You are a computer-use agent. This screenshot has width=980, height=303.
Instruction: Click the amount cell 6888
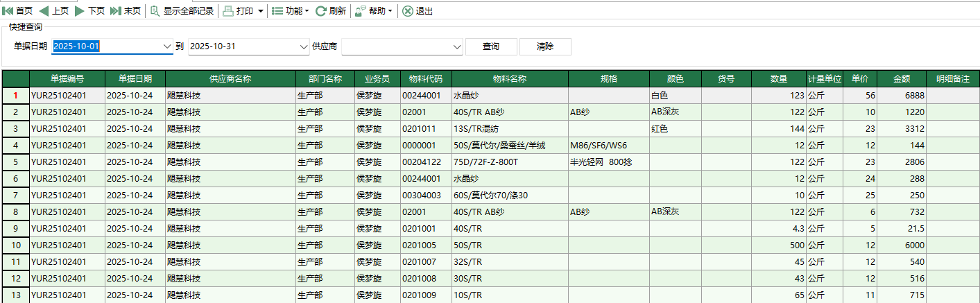coord(902,95)
